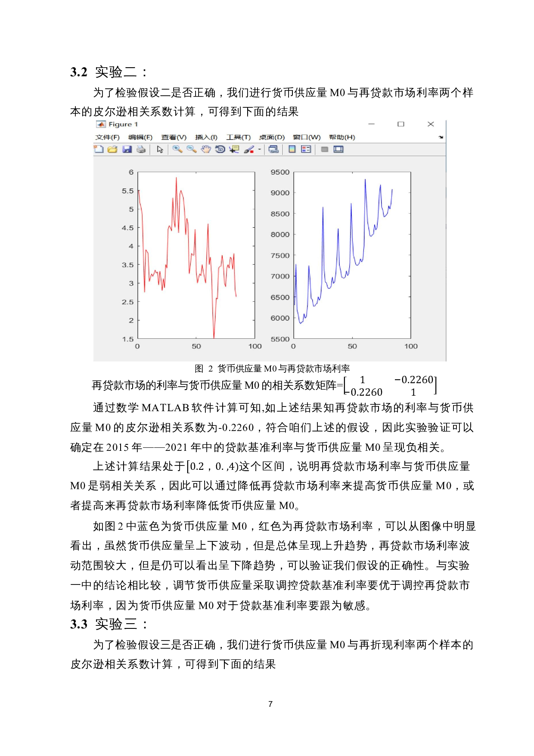Enable the Rotate 3D tool
534x756 pixels.
click(220, 149)
